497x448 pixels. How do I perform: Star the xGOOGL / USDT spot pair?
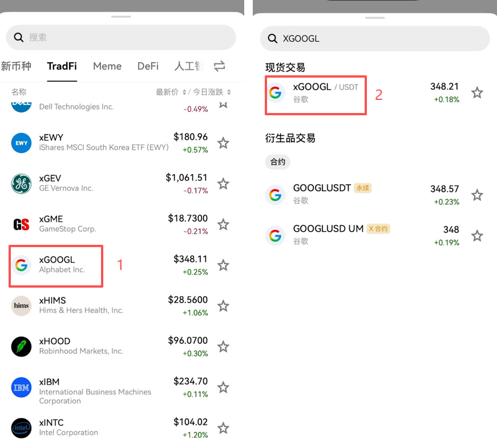click(x=477, y=92)
